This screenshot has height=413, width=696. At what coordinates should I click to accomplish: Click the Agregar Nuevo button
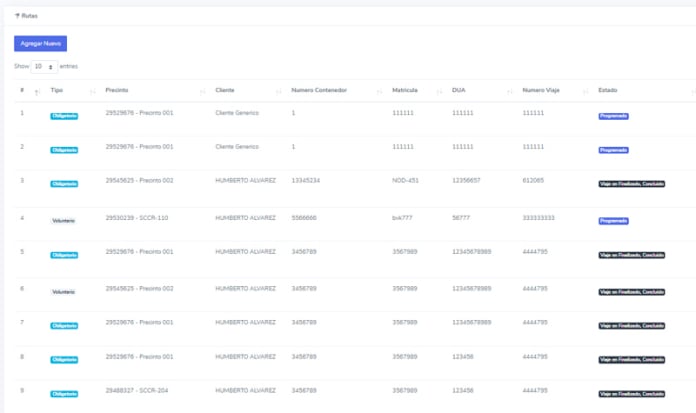point(40,44)
